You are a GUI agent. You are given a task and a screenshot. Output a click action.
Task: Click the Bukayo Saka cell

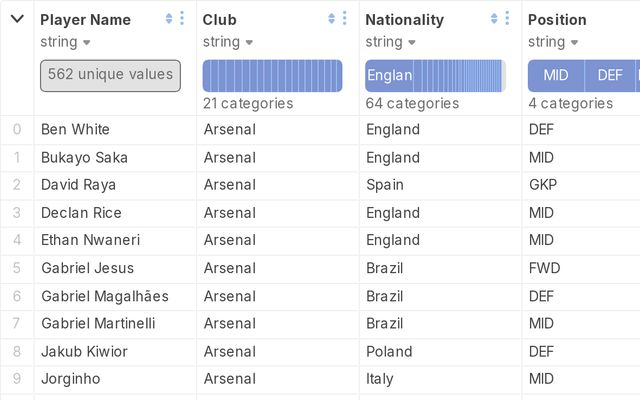(x=84, y=157)
